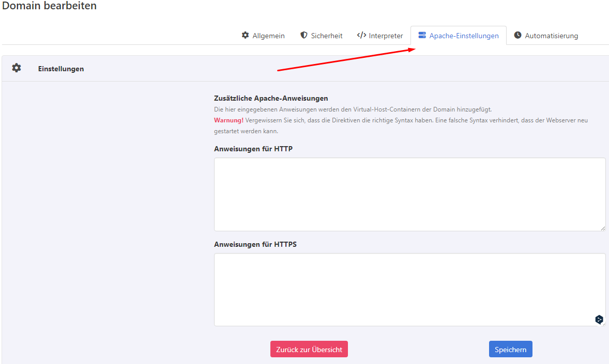Screen dimensions: 609x364
Task: Select the Interpreter tab label
Action: click(386, 36)
